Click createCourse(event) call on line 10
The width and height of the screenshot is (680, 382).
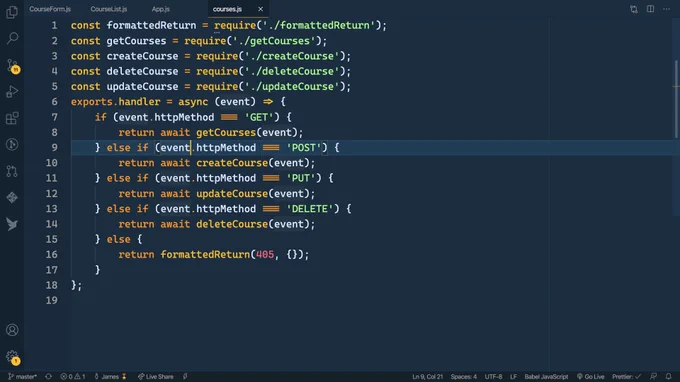(x=253, y=163)
